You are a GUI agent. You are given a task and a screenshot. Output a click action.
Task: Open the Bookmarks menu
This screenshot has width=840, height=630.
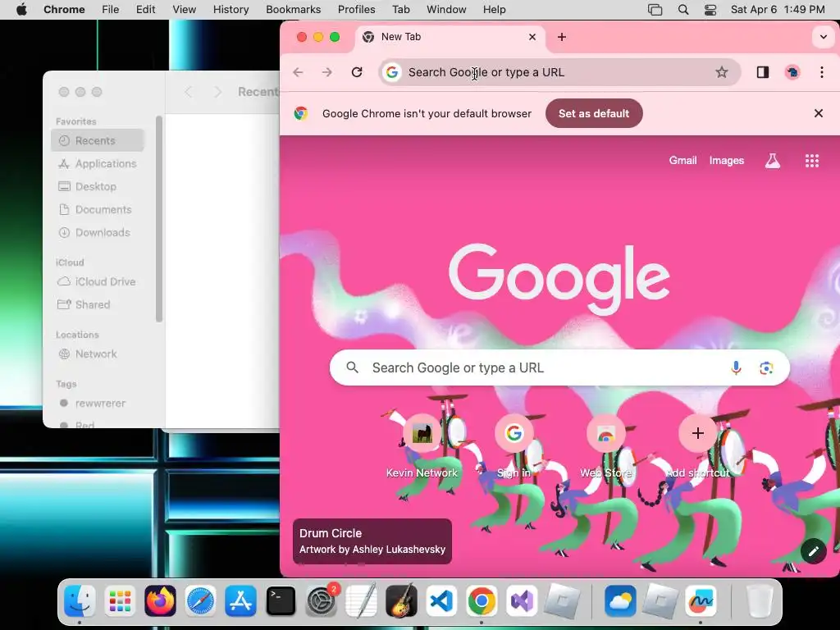293,10
